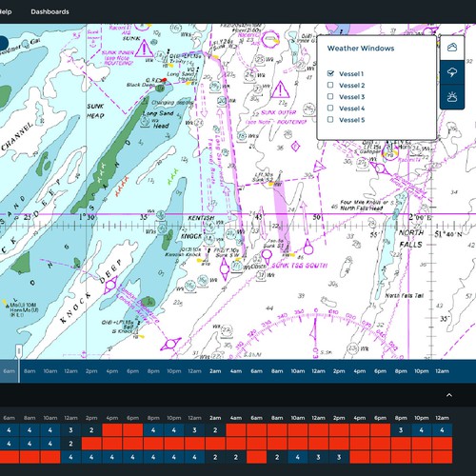Select dimmed 4pm on the blue timeline bar
The width and height of the screenshot is (476, 476).
112,371
